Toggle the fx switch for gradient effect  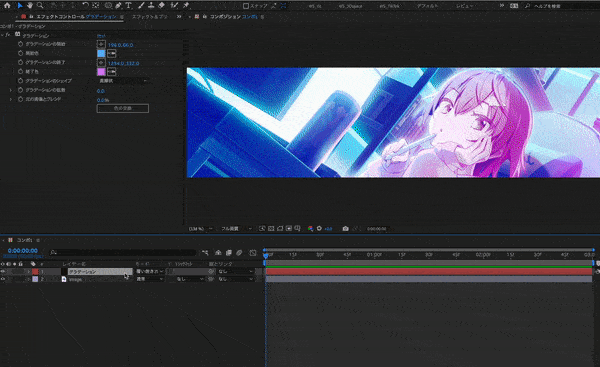pos(8,35)
